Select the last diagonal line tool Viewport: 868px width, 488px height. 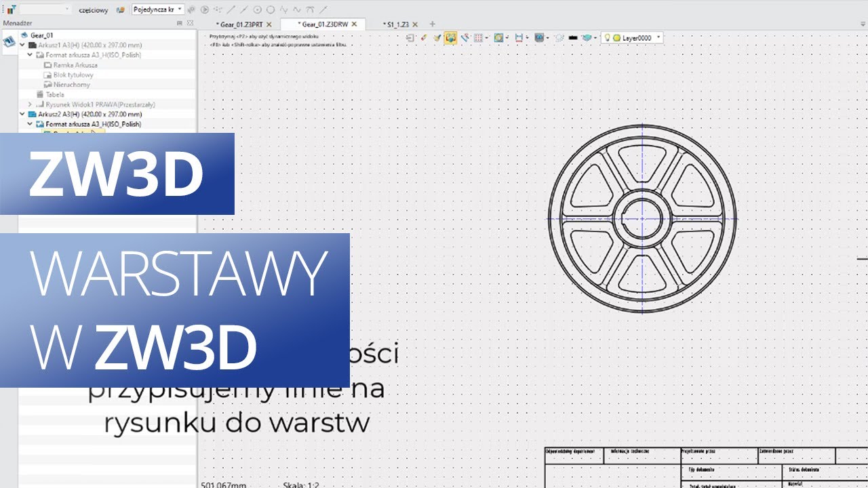click(x=323, y=9)
